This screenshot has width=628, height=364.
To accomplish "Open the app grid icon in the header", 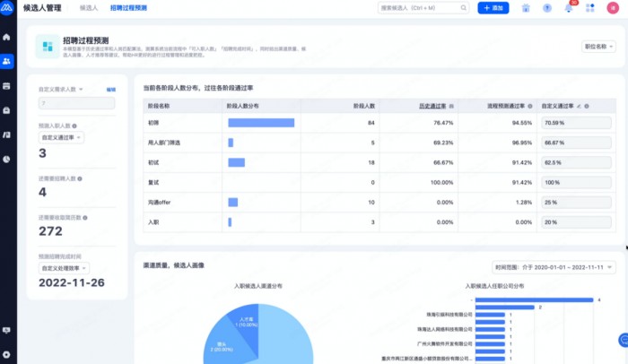I will coord(589,8).
